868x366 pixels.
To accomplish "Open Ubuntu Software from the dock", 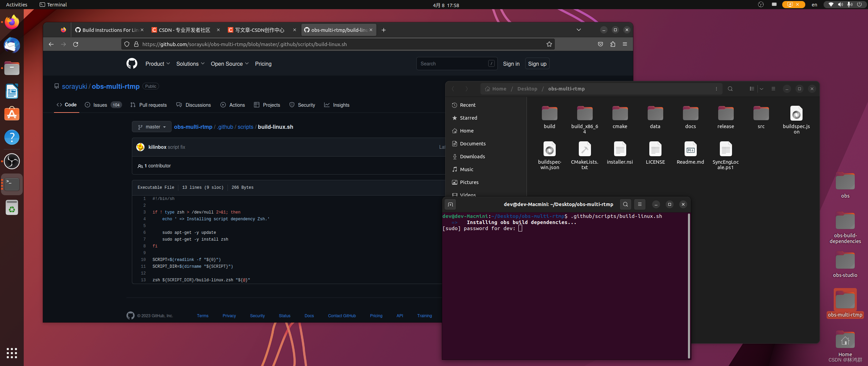I will point(12,115).
